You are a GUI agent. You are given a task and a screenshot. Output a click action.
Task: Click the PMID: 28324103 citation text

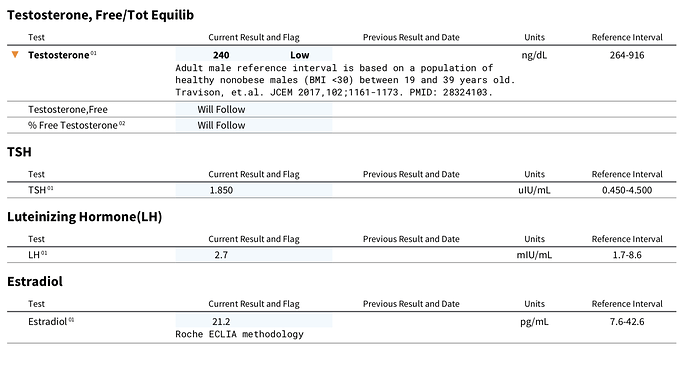pyautogui.click(x=451, y=92)
